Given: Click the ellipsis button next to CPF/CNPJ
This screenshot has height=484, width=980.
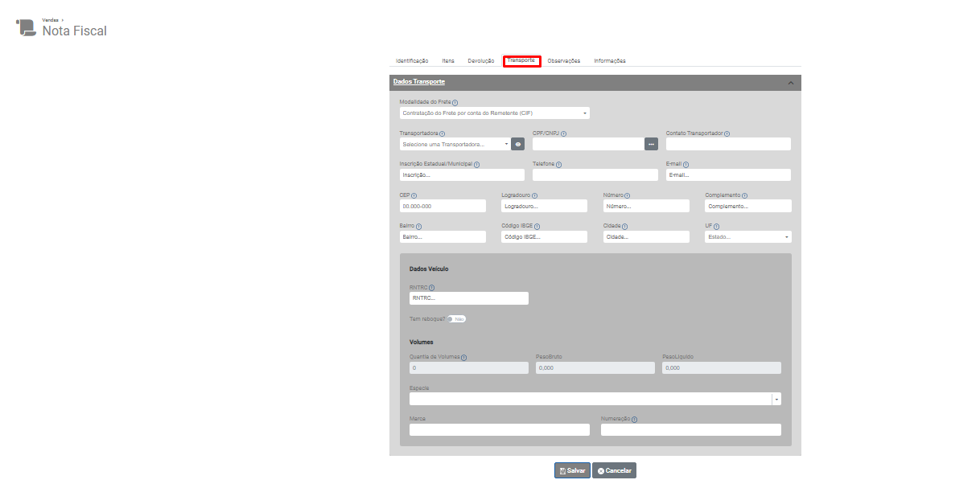Looking at the screenshot, I should click(652, 144).
